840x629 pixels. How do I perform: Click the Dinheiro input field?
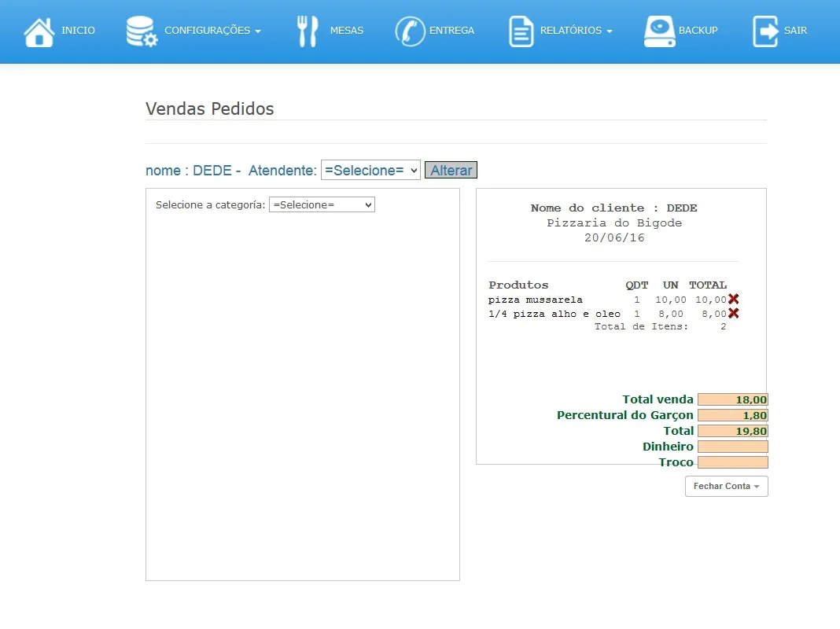733,447
